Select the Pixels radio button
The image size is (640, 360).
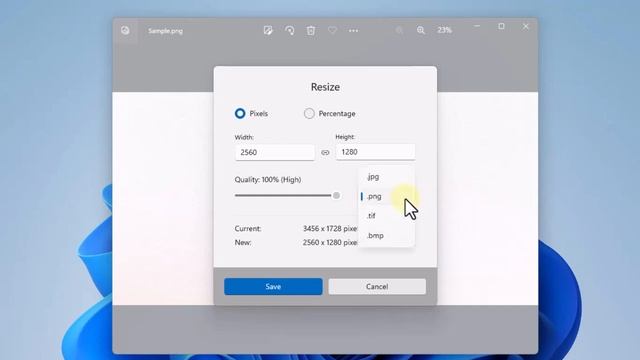tap(240, 113)
